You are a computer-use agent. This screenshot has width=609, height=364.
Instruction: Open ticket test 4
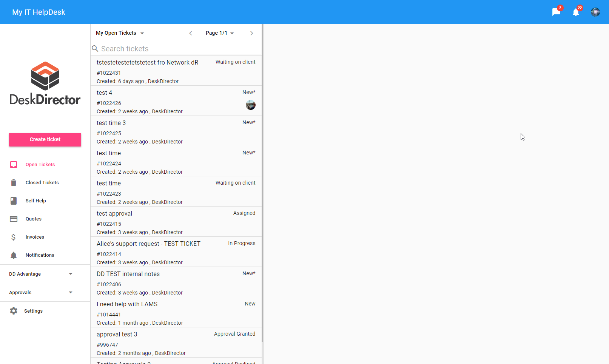[176, 101]
